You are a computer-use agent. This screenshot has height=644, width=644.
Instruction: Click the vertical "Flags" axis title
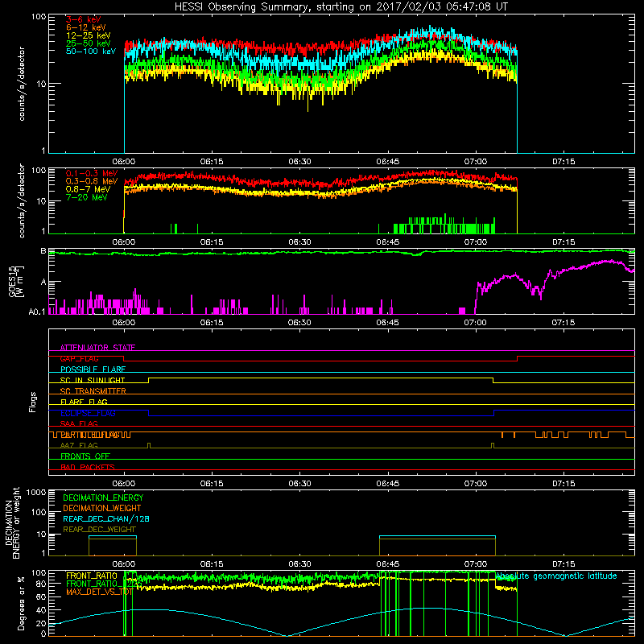pos(33,402)
